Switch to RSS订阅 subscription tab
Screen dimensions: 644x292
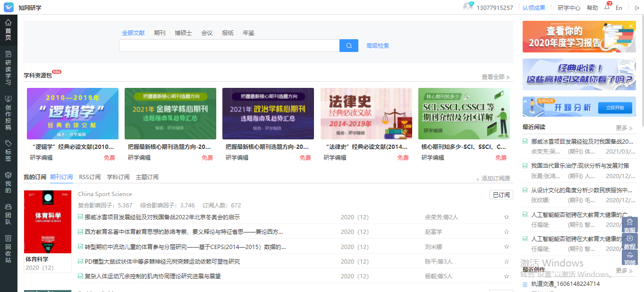(x=90, y=177)
